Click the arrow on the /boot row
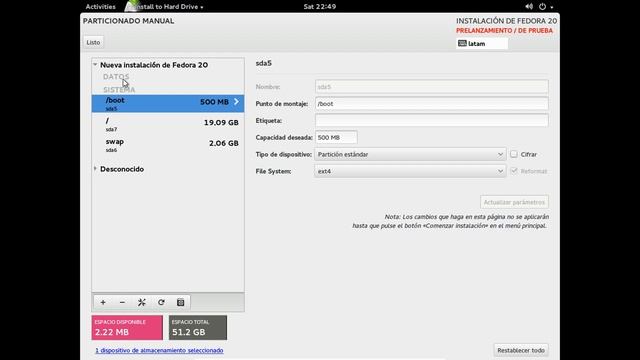 [236, 102]
